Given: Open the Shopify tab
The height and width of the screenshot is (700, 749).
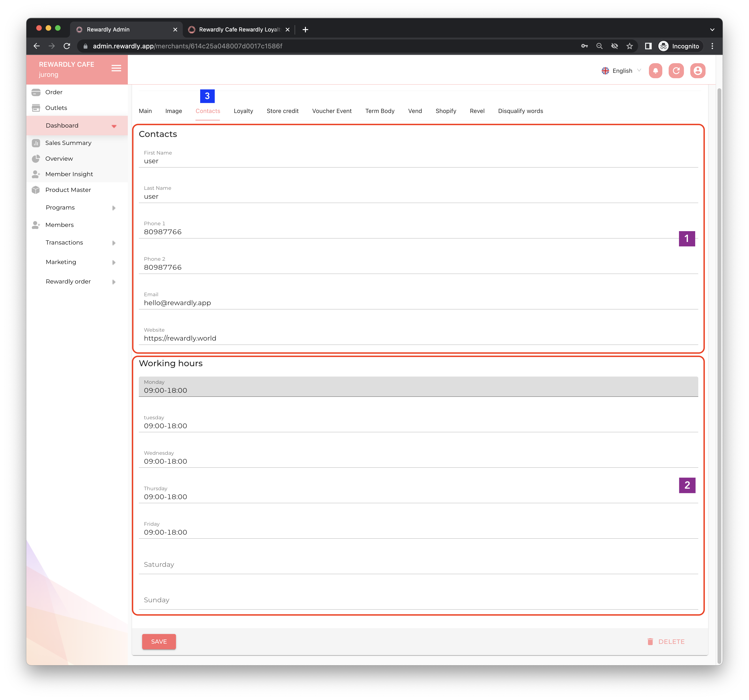Looking at the screenshot, I should click(446, 111).
